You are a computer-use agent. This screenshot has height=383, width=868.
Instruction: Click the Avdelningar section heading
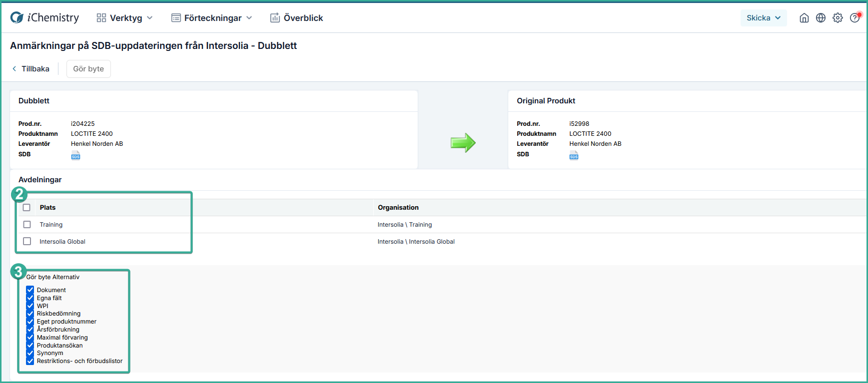[x=40, y=180]
